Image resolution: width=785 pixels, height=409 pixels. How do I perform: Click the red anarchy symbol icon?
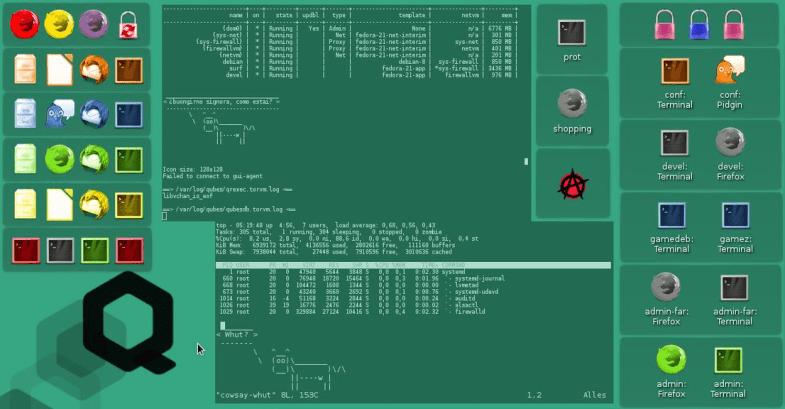[x=573, y=184]
